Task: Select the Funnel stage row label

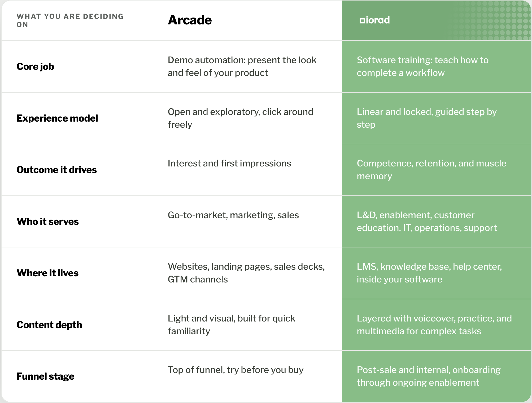Action: pos(45,376)
